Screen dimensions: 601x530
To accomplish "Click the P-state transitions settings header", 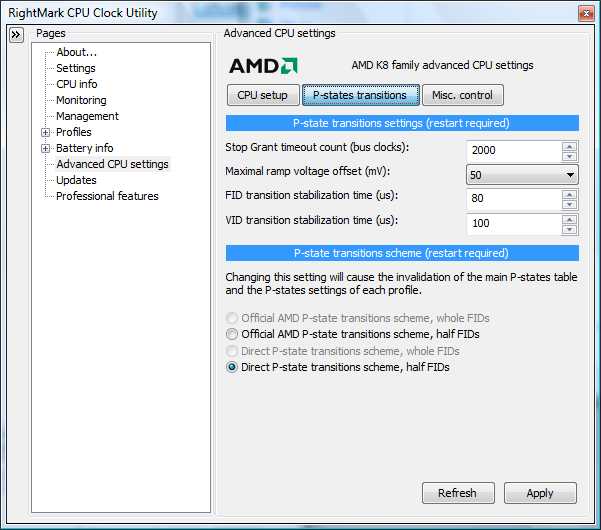I will 402,123.
